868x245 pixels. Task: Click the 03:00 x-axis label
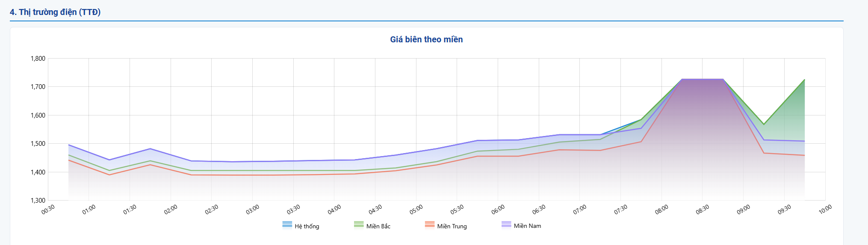coord(252,210)
